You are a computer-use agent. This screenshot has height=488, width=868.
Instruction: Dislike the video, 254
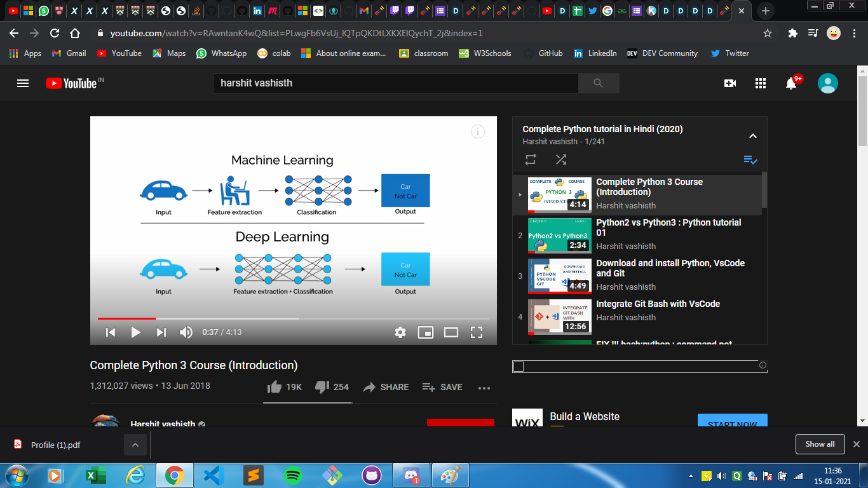coord(332,387)
